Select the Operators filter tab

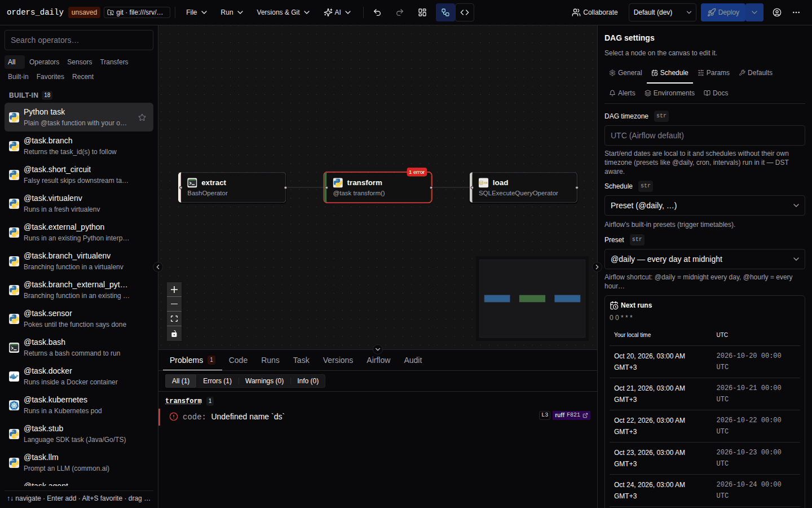(x=44, y=62)
